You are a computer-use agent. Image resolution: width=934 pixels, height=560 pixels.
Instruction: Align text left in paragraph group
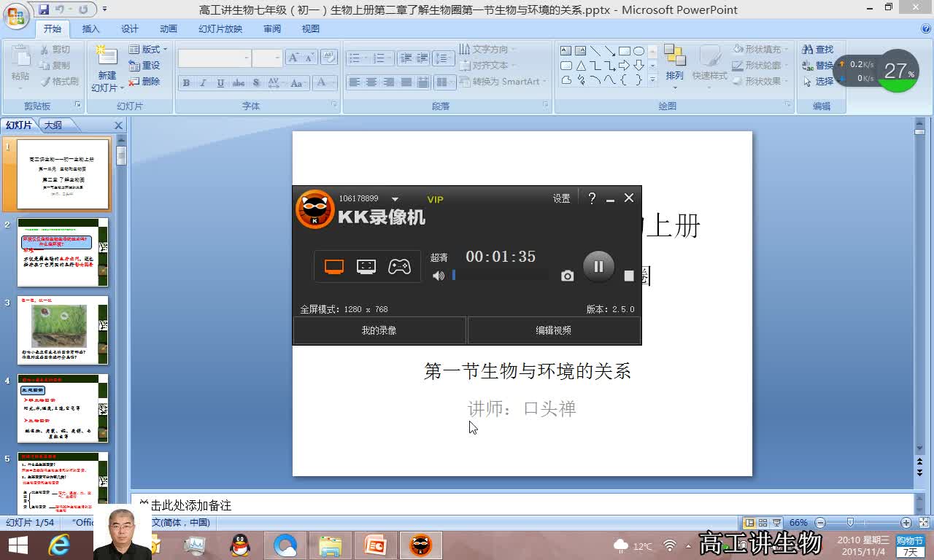point(355,82)
